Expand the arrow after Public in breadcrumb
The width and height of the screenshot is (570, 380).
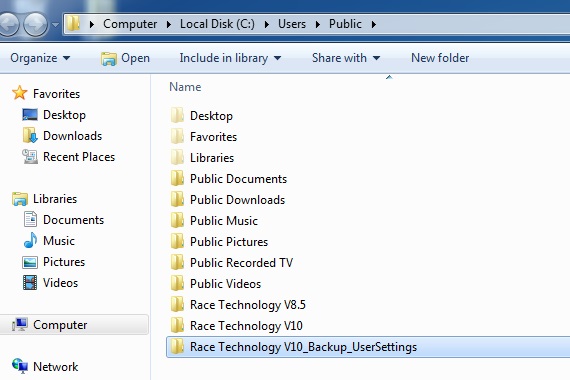pos(374,24)
